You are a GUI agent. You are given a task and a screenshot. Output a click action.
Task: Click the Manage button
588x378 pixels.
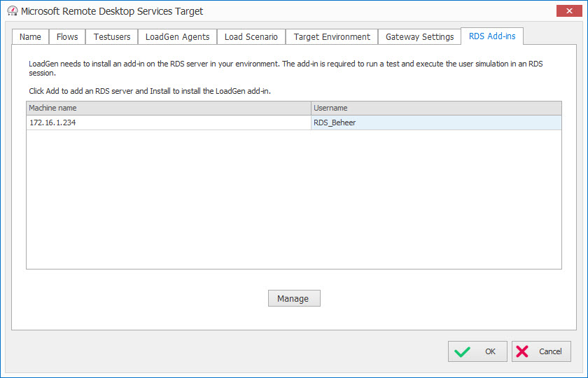point(294,298)
